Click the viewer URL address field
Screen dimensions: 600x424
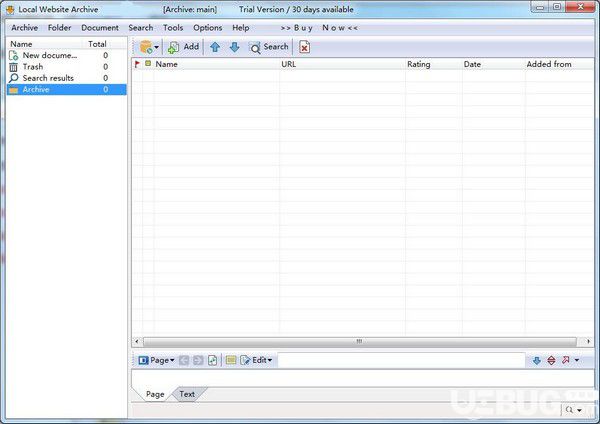click(x=401, y=360)
